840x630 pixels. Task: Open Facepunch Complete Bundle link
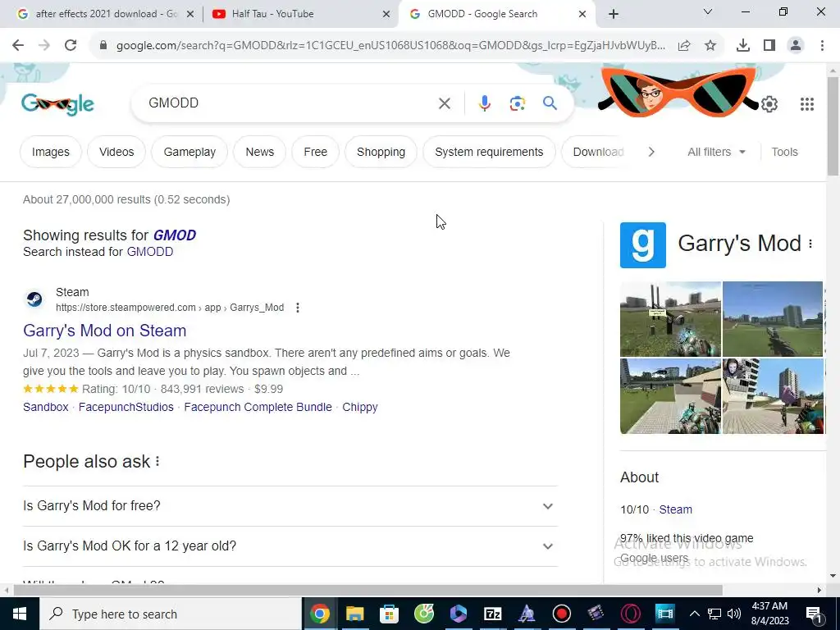click(258, 407)
